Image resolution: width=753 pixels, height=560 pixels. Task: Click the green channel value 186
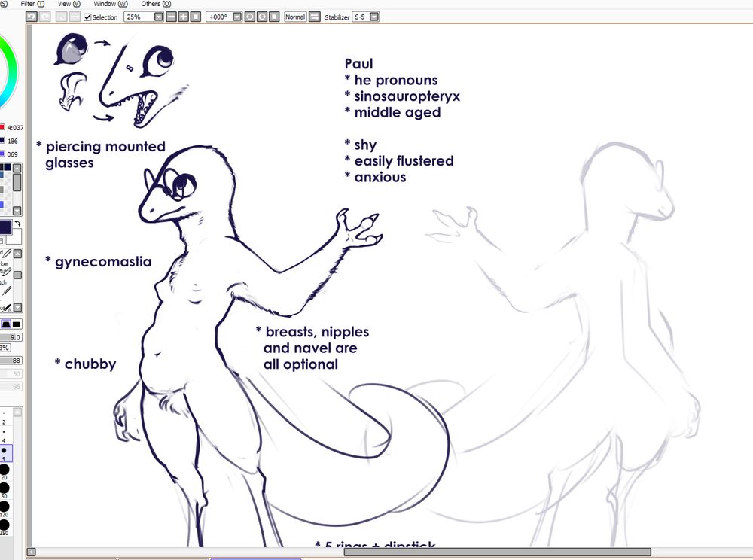pyautogui.click(x=13, y=141)
